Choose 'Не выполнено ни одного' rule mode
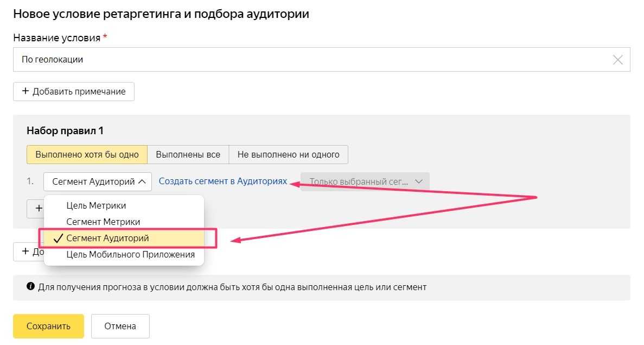Image resolution: width=644 pixels, height=345 pixels. tap(288, 154)
